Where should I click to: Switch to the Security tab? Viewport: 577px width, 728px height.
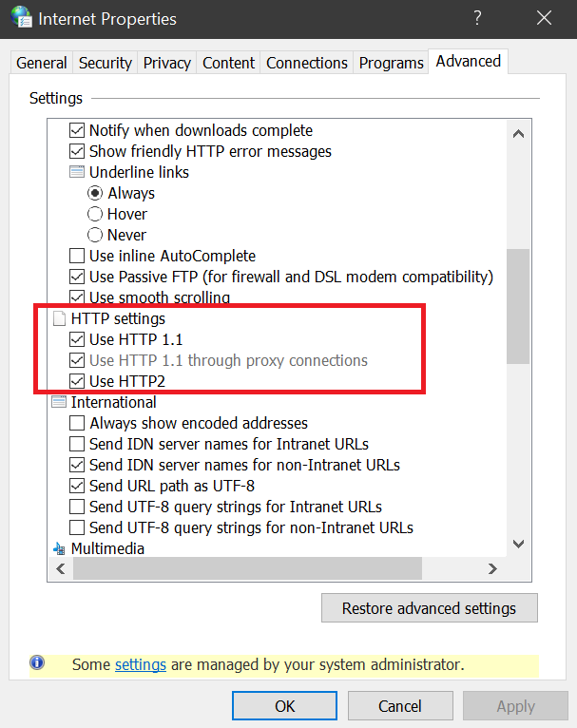pos(105,63)
